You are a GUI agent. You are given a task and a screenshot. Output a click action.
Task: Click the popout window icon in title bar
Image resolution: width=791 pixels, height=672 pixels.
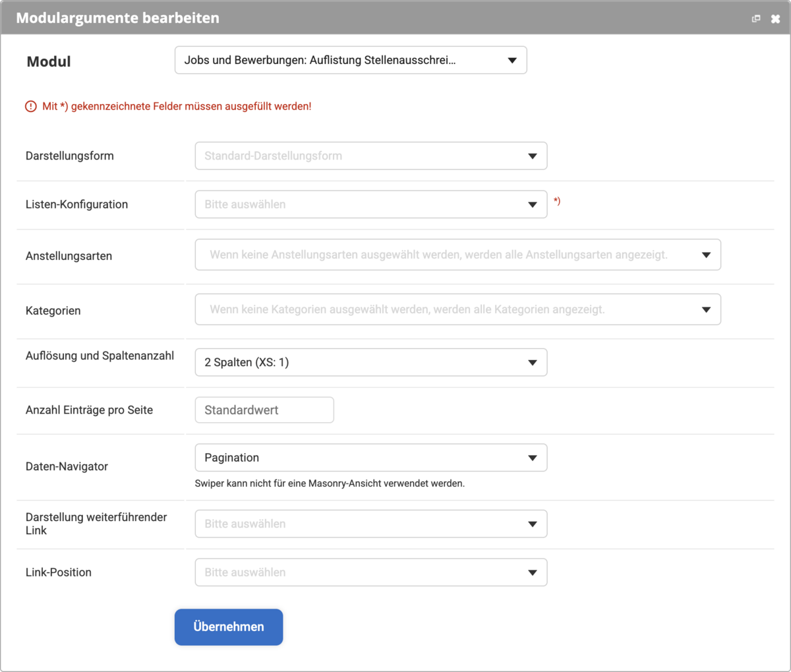click(756, 18)
